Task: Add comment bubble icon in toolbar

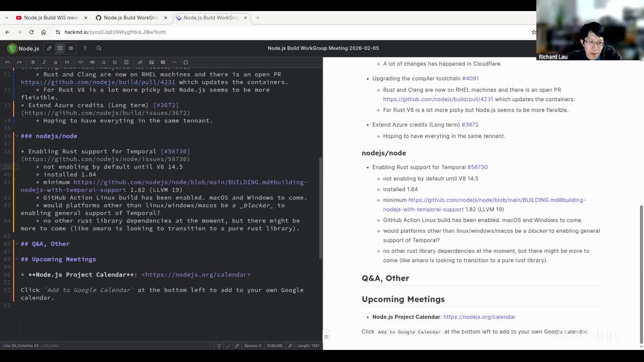Action: click(186, 62)
